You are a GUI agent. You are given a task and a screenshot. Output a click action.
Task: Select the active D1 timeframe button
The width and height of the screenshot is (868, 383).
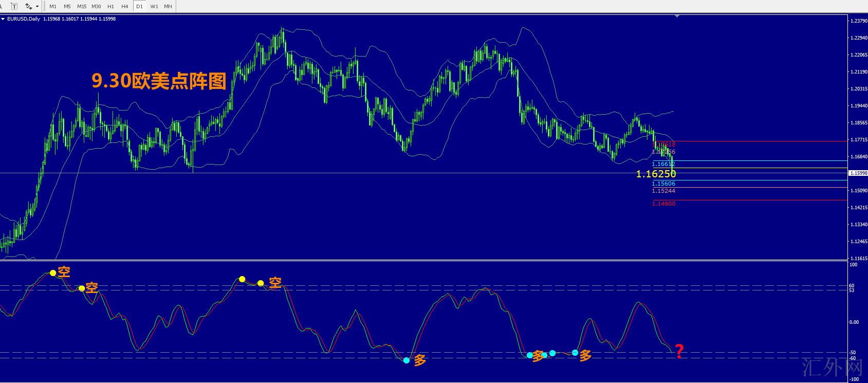click(x=139, y=7)
